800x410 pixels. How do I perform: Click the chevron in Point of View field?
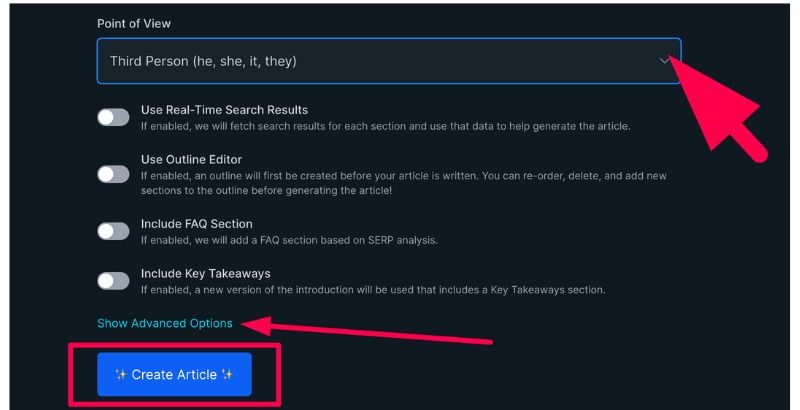click(665, 61)
